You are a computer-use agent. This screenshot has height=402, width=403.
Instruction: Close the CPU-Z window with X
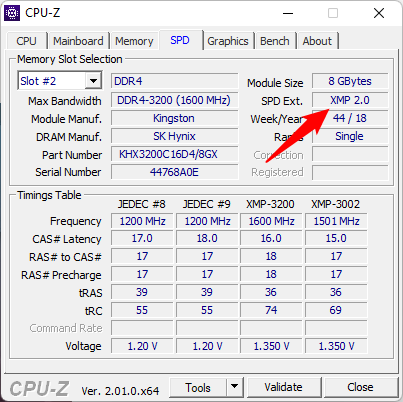[x=379, y=13]
